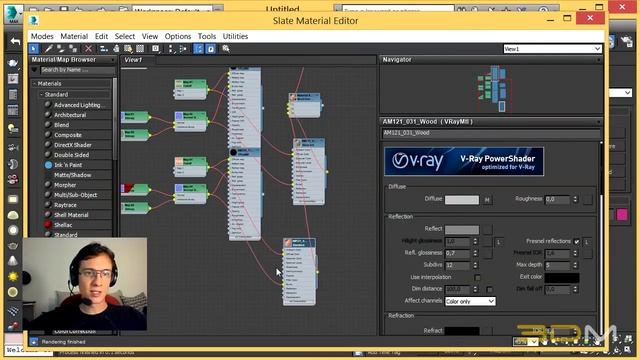Viewport: 640px width, 360px height.
Task: Collapse the Materials group
Action: [35, 84]
